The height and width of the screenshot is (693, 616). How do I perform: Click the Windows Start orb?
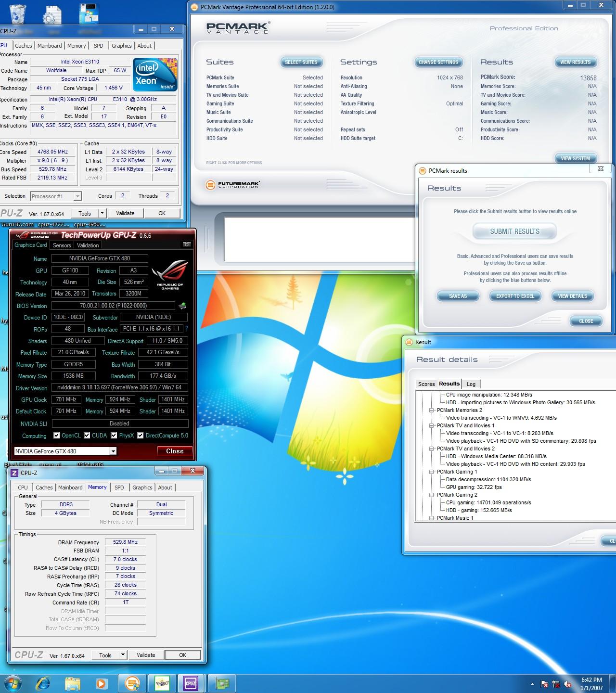13,683
